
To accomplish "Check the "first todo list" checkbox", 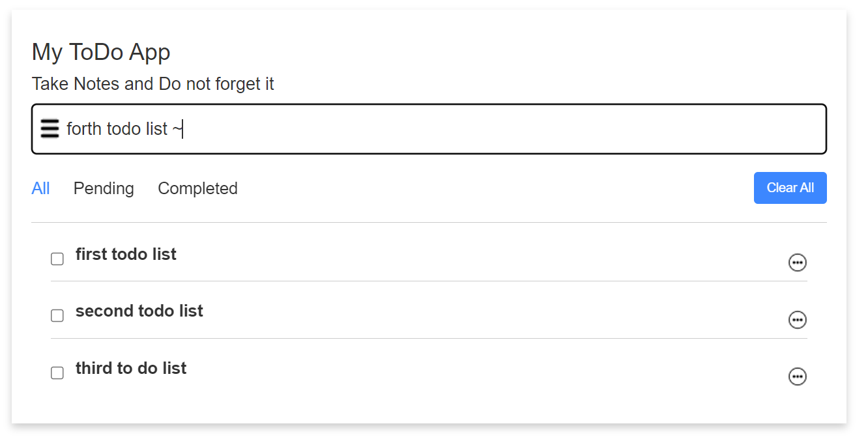I will [57, 259].
